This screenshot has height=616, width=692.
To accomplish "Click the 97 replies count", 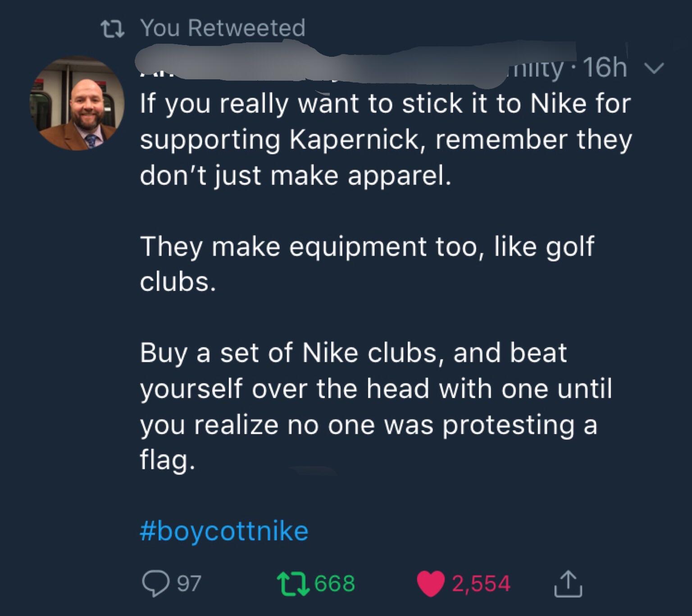I will (189, 584).
